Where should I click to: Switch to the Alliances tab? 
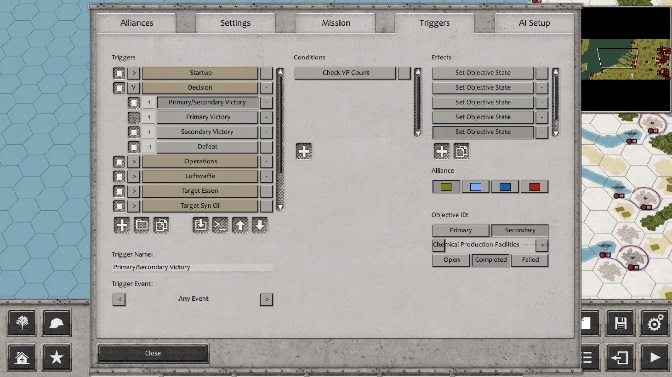(x=136, y=23)
